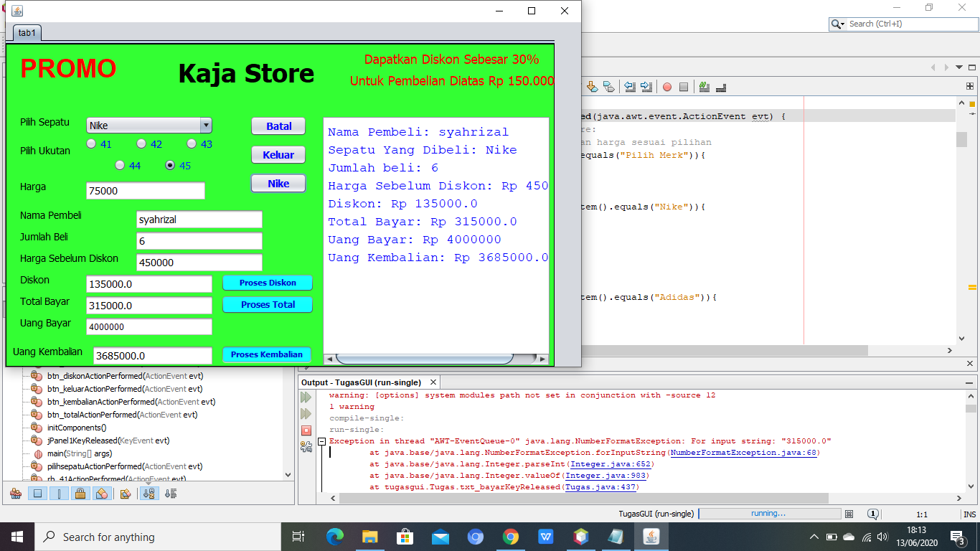
Task: Switch to tab1 in Kaja Store window
Action: [x=28, y=33]
